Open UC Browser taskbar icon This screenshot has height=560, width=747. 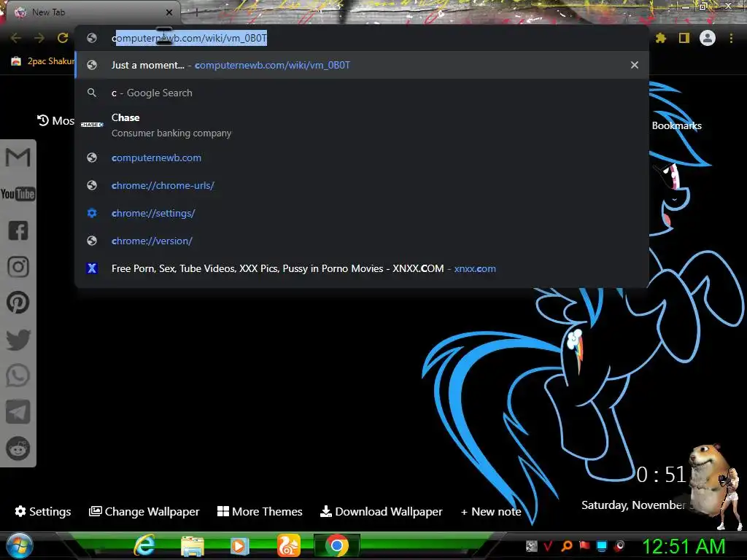pyautogui.click(x=289, y=545)
